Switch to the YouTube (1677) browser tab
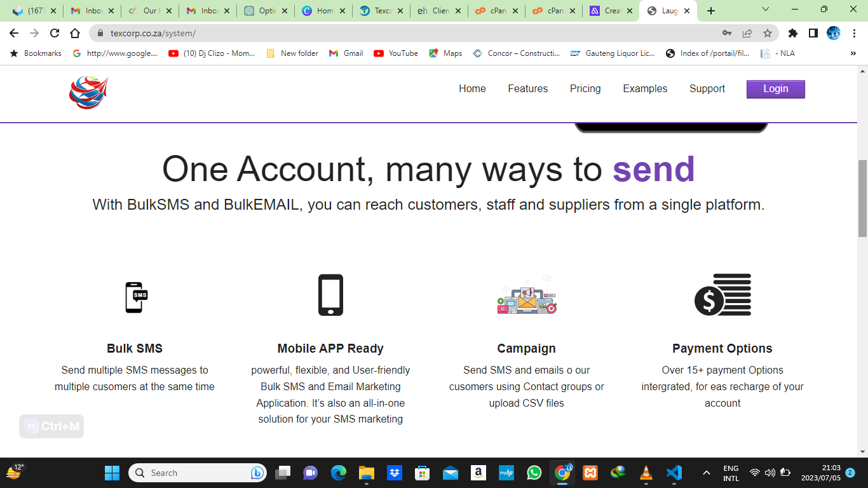The height and width of the screenshot is (488, 868). [33, 11]
